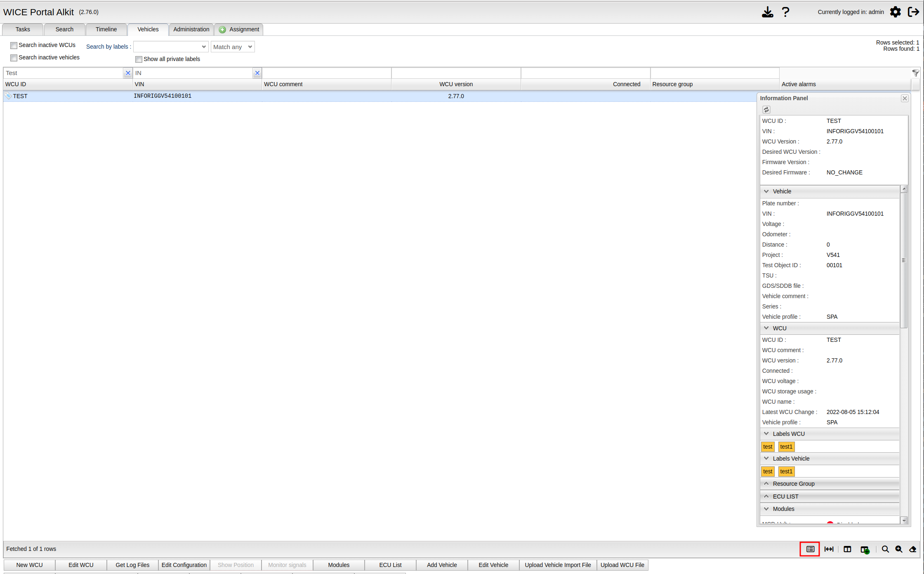Click the download icon in header
Image resolution: width=924 pixels, height=574 pixels.
[x=767, y=12]
